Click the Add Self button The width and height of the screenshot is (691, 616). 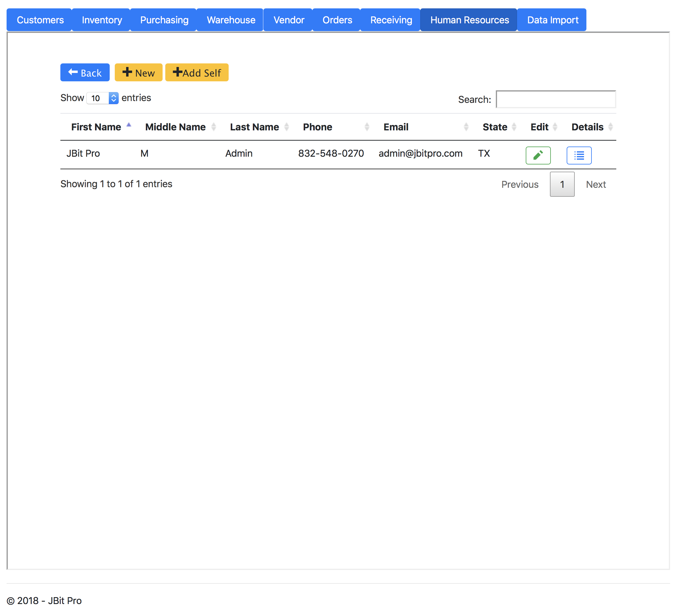[x=197, y=72]
